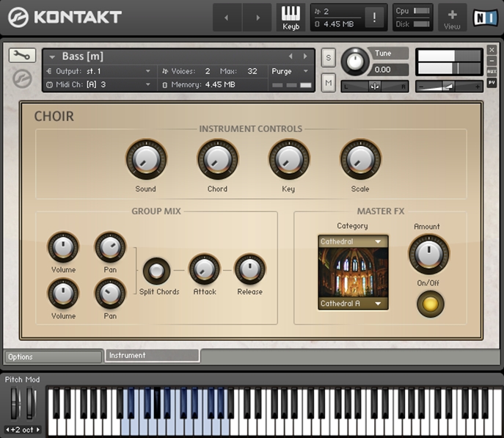Select next instrument arrow beside Bass [m]

[305, 56]
